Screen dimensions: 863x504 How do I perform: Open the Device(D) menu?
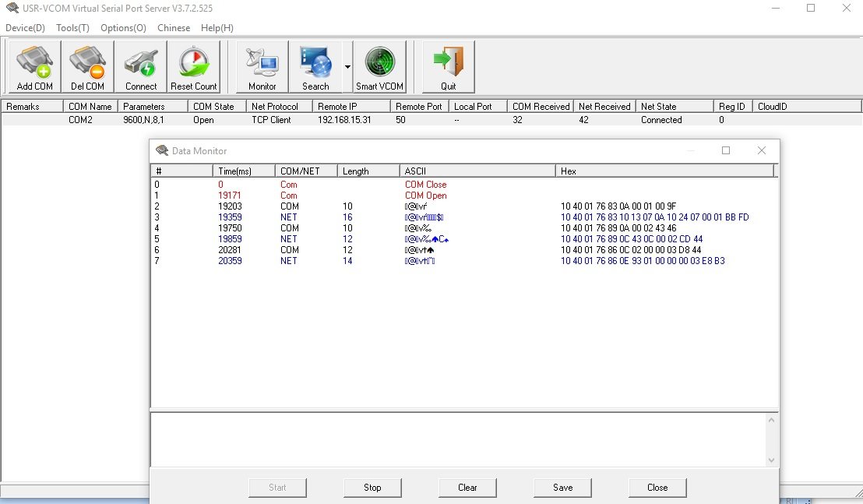(x=25, y=28)
